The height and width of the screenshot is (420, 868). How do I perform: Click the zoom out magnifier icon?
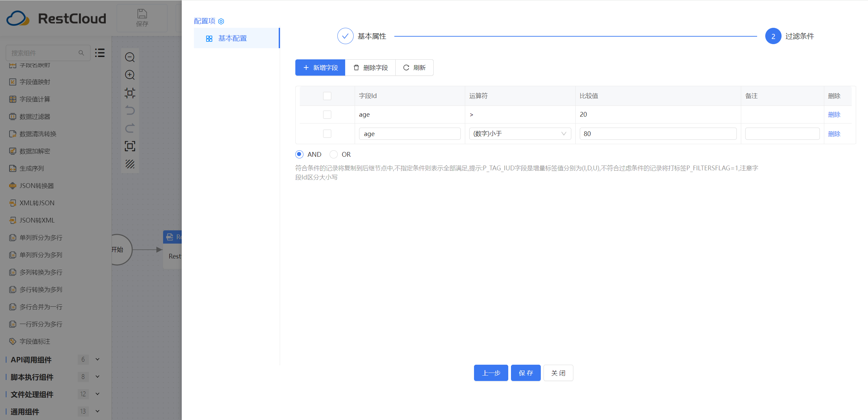130,57
